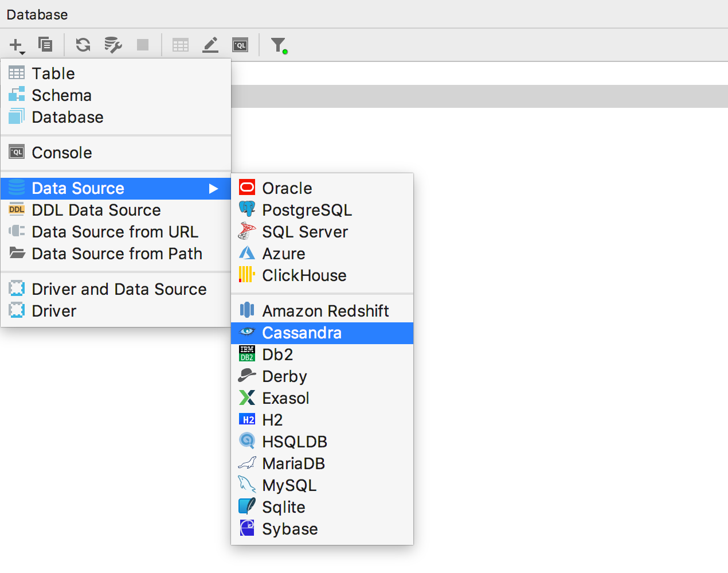Screen dimensions: 728x573
Task: Open the Query Console toolbar icon
Action: pyautogui.click(x=240, y=45)
